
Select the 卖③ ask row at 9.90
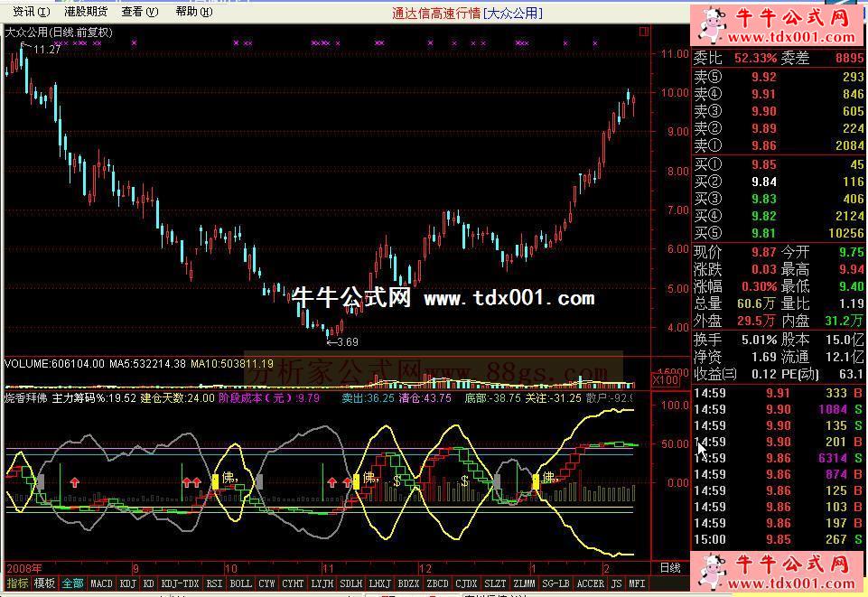tap(779, 111)
